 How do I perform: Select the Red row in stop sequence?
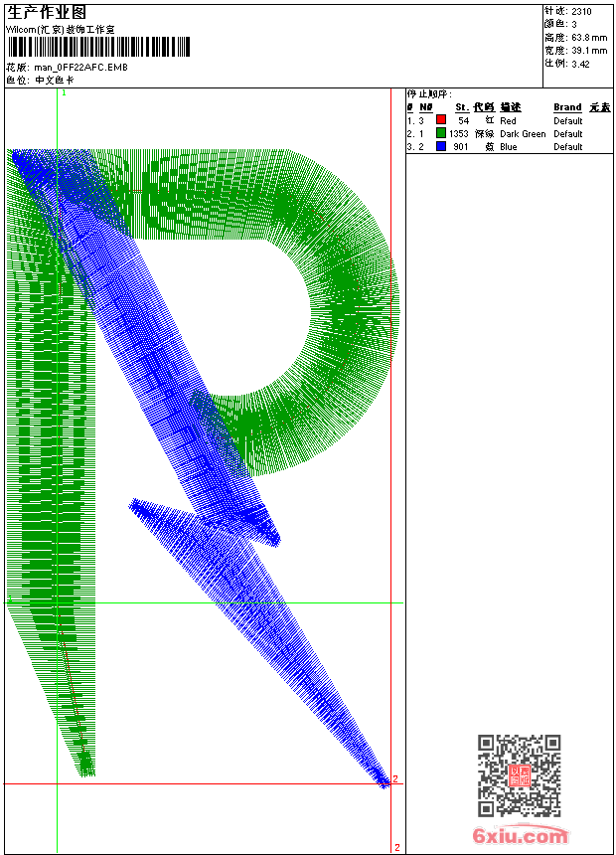(x=509, y=120)
